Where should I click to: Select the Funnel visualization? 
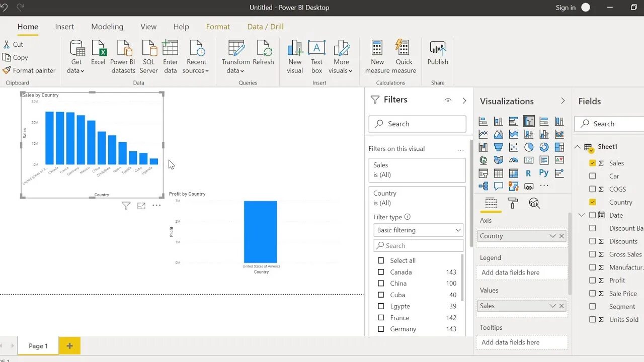[498, 147]
